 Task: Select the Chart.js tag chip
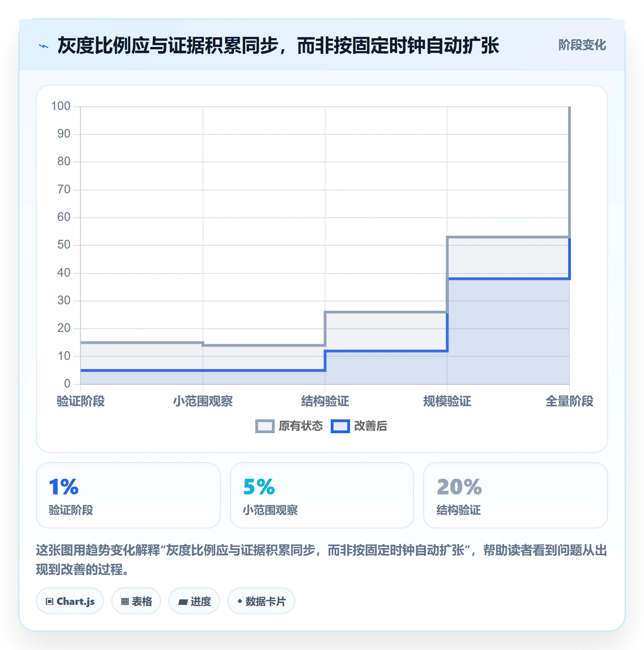pos(70,601)
